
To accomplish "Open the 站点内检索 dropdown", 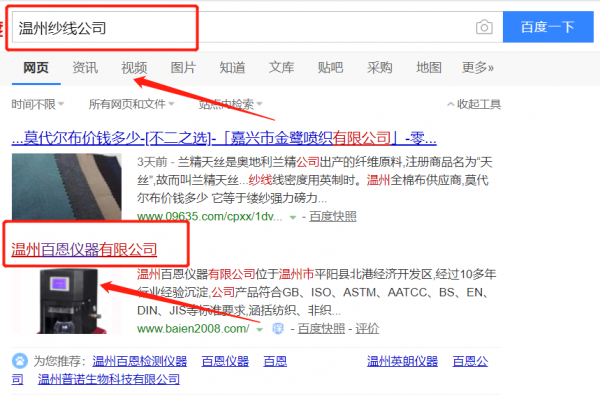I will [230, 104].
